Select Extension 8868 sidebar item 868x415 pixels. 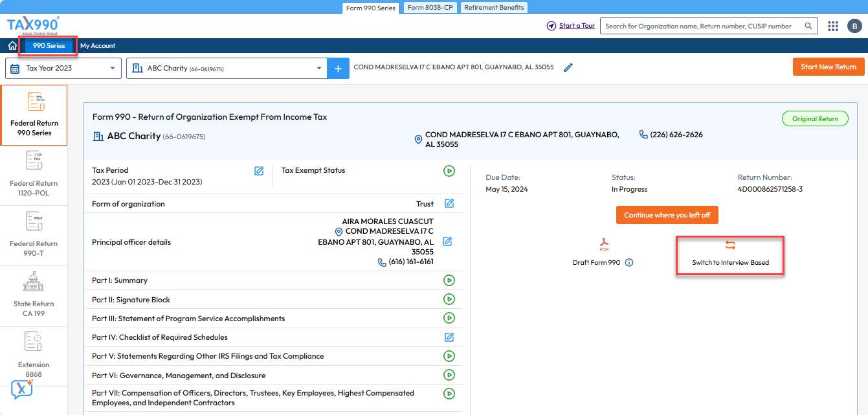pos(34,355)
